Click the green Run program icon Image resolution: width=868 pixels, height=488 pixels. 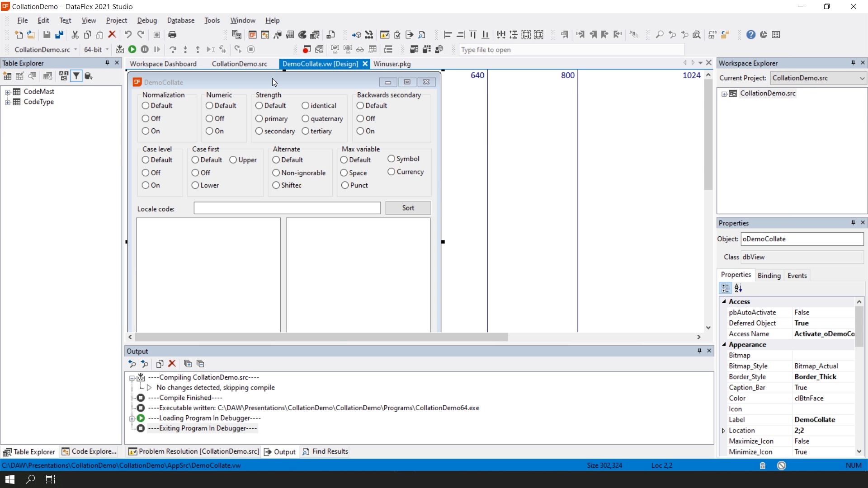click(132, 49)
